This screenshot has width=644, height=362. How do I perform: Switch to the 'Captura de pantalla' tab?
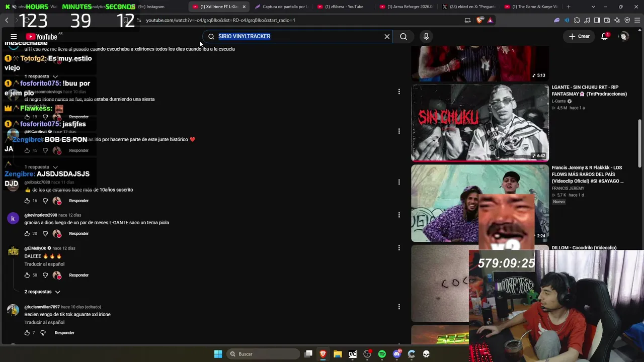(281, 7)
